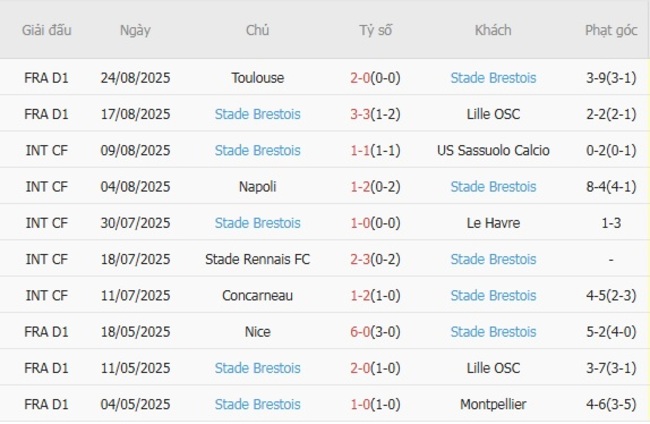This screenshot has width=650, height=424.
Task: Click the Toulouse home team name
Action: (257, 78)
